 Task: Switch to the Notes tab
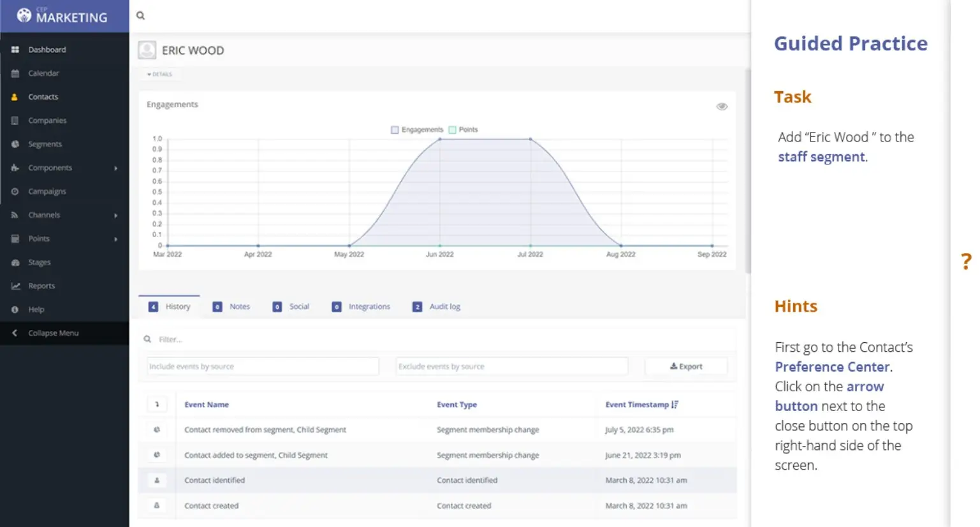(x=232, y=307)
